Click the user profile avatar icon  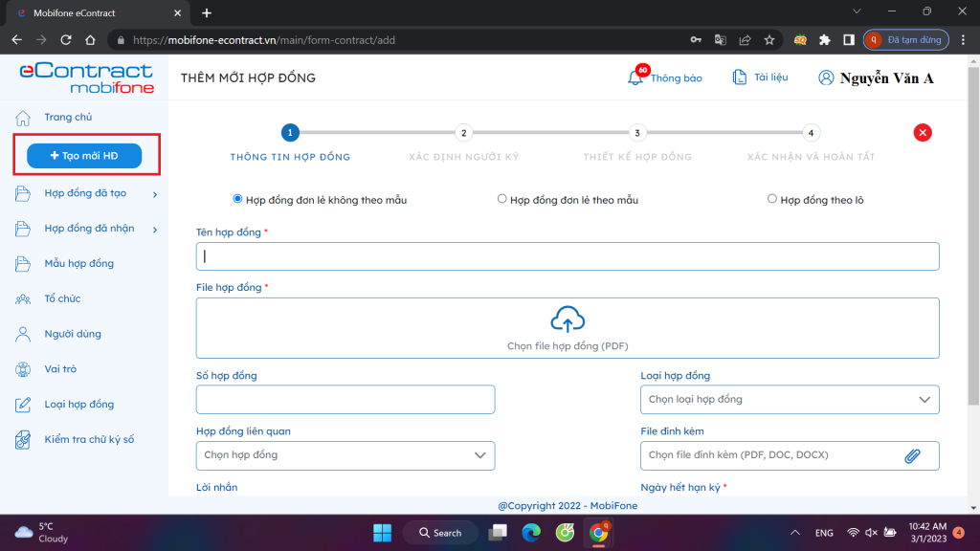[x=827, y=78]
